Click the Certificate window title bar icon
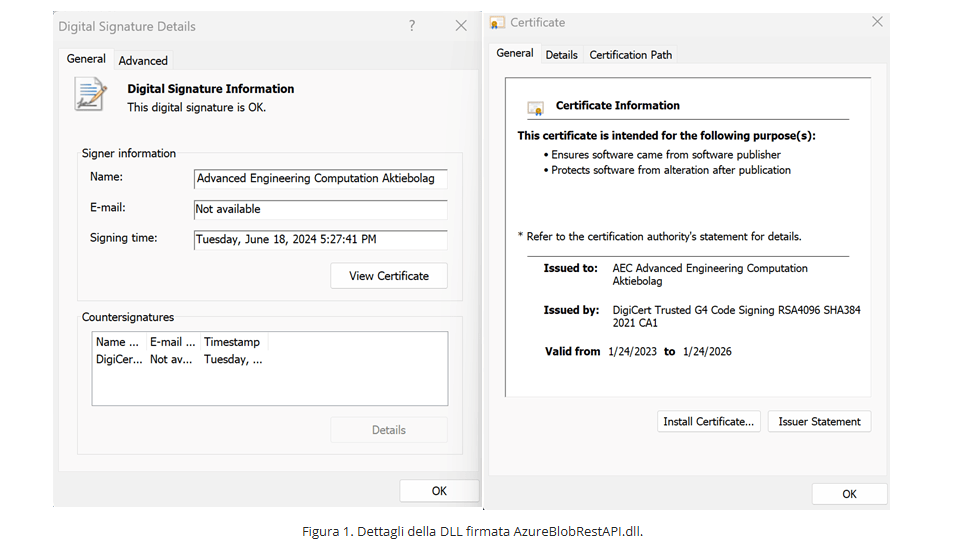The height and width of the screenshot is (554, 955). point(498,23)
